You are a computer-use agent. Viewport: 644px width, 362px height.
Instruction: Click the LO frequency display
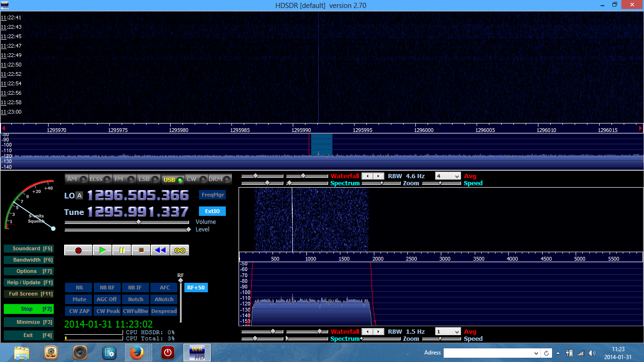pos(138,195)
